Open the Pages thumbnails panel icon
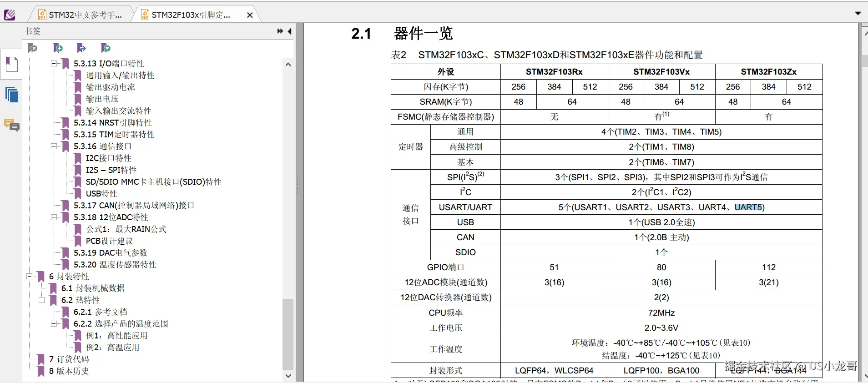868x383 pixels. [x=11, y=95]
